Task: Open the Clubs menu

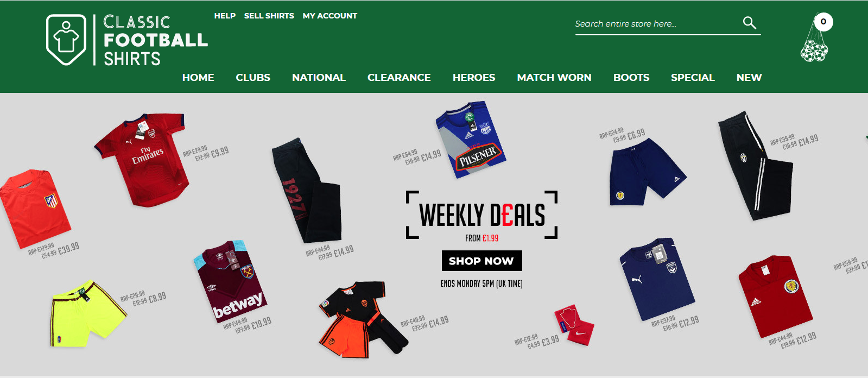Action: tap(253, 78)
